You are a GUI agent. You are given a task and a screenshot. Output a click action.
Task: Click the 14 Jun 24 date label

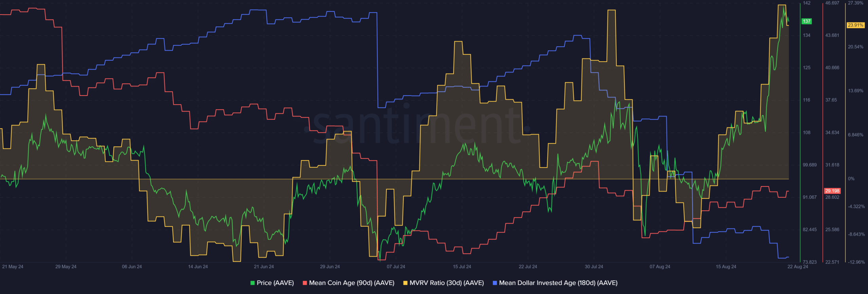[198, 267]
